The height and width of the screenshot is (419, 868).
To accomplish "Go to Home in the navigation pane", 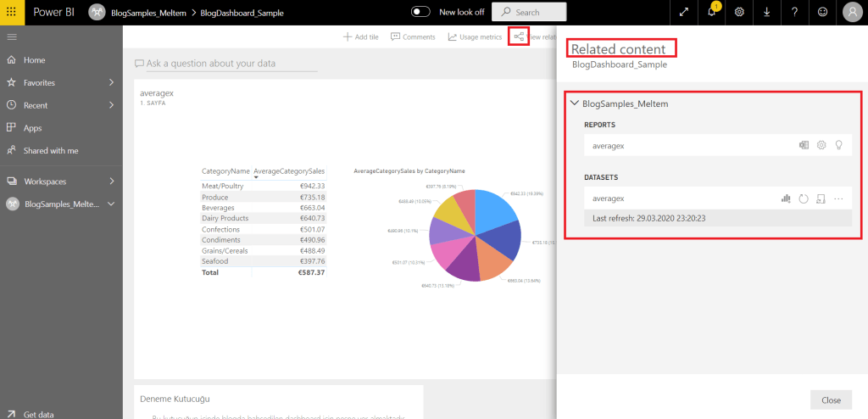I will pyautogui.click(x=35, y=60).
